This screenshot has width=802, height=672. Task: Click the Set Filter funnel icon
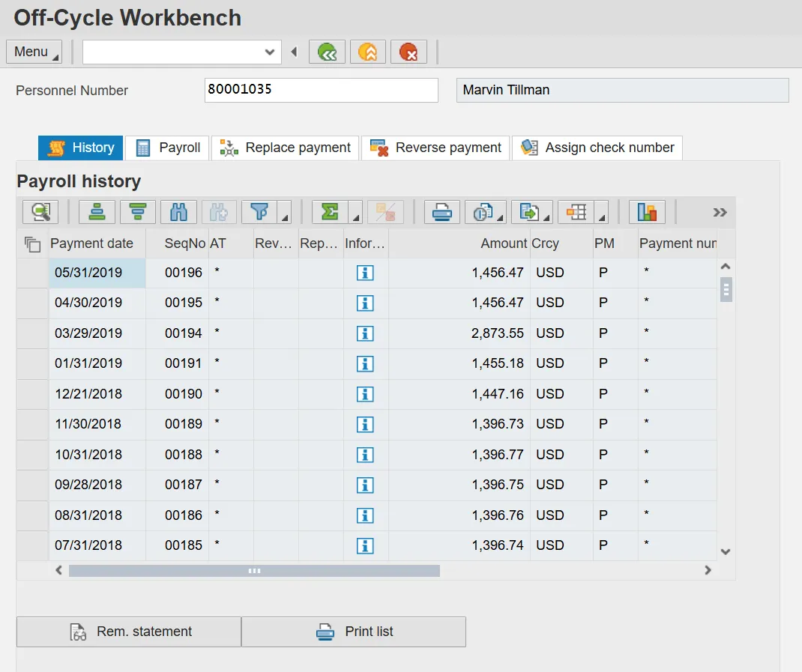click(x=259, y=213)
